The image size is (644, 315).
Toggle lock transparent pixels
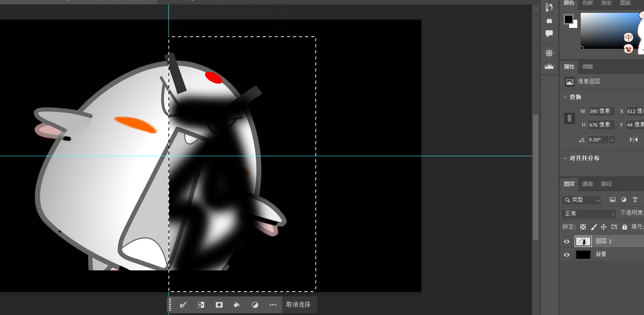tap(583, 227)
